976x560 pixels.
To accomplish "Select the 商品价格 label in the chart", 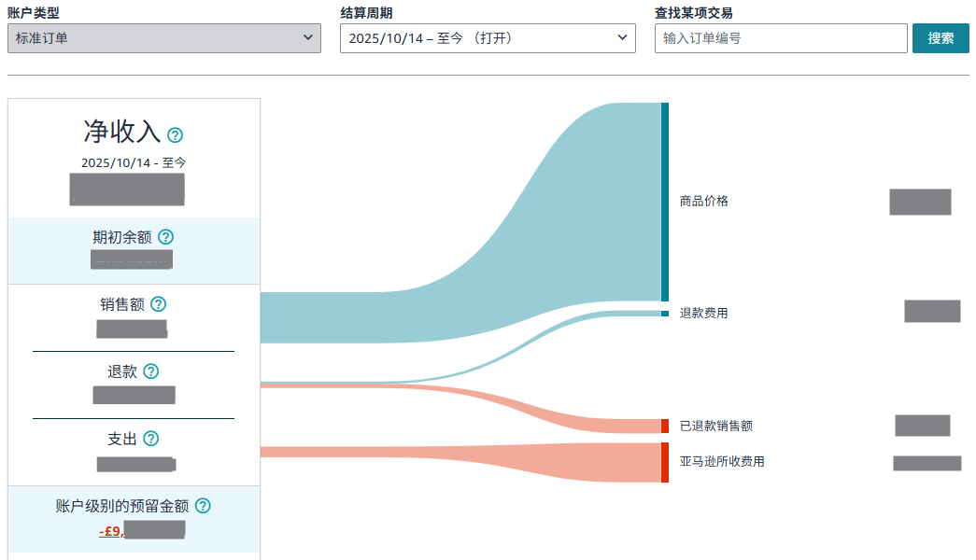I will 703,201.
